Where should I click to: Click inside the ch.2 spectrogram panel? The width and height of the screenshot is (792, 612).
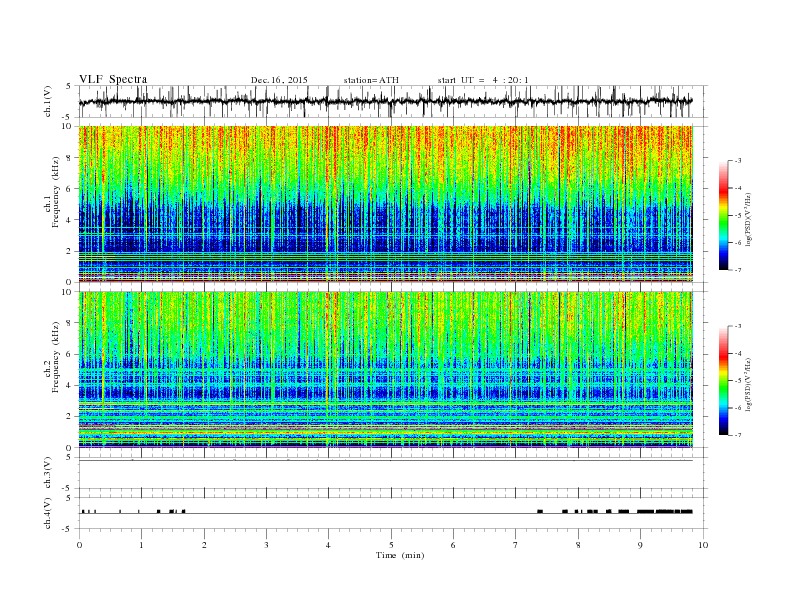coord(385,369)
